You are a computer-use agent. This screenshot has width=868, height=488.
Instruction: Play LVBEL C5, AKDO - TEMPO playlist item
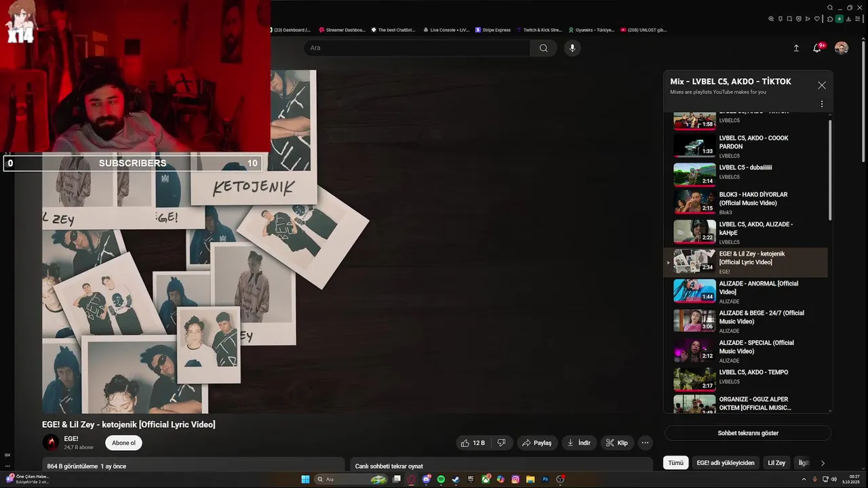click(x=745, y=380)
